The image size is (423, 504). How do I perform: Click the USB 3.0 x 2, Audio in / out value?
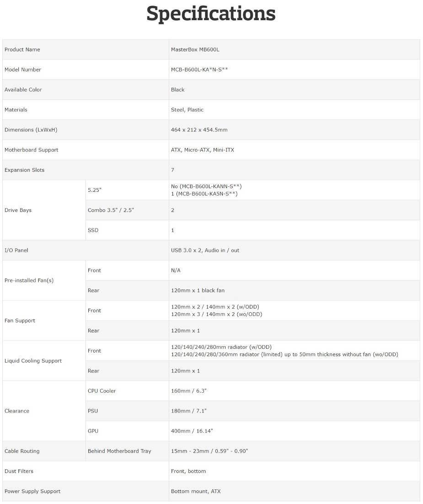point(205,250)
